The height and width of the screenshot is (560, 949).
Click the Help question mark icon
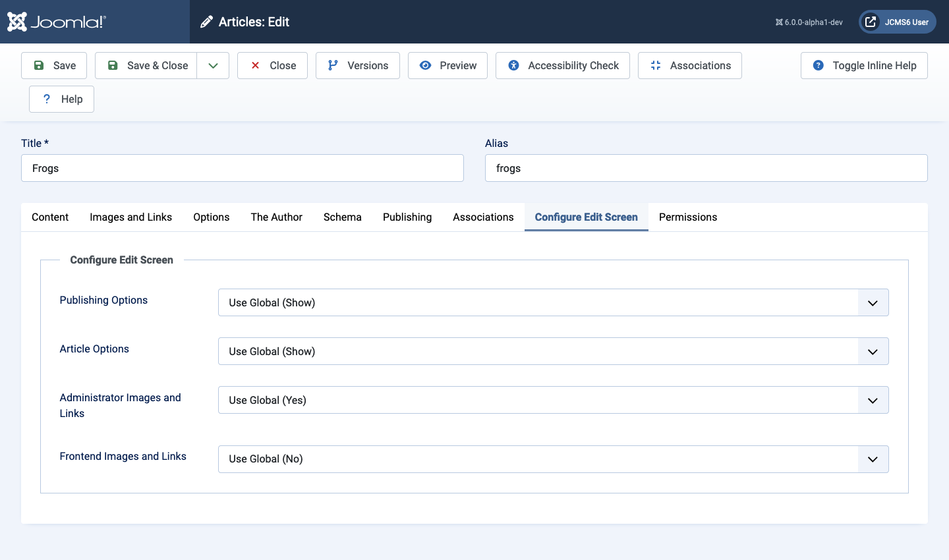(x=46, y=99)
